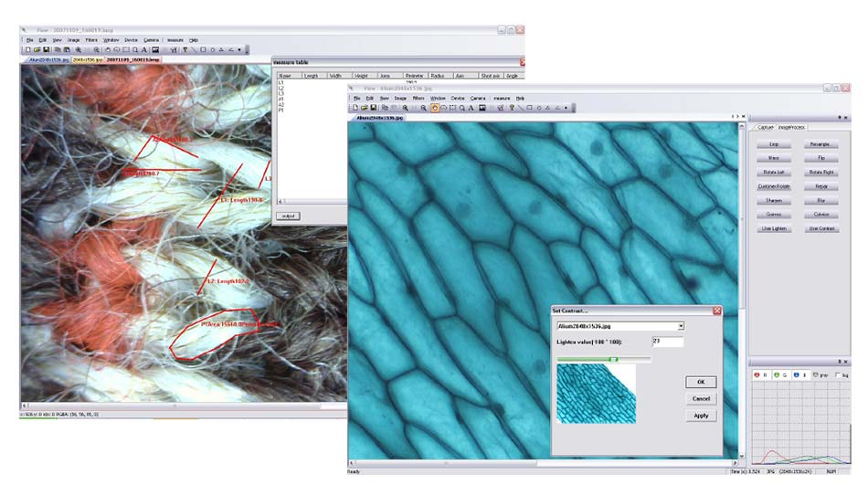The image size is (868, 495).
Task: Click the New file icon in back window
Action: (x=28, y=50)
